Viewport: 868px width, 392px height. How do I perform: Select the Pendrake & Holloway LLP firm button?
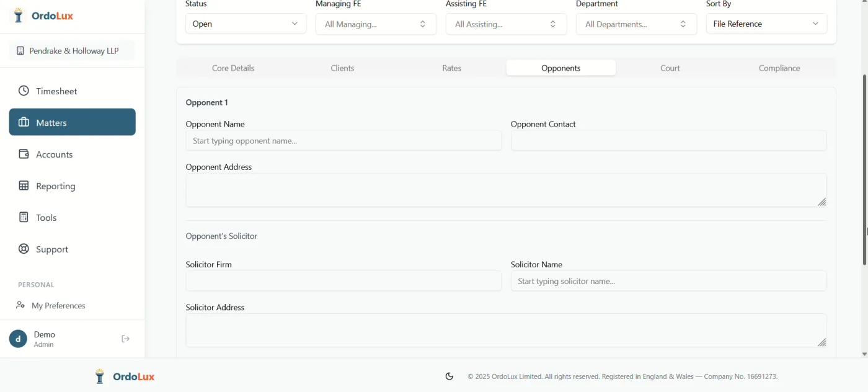[x=72, y=51]
